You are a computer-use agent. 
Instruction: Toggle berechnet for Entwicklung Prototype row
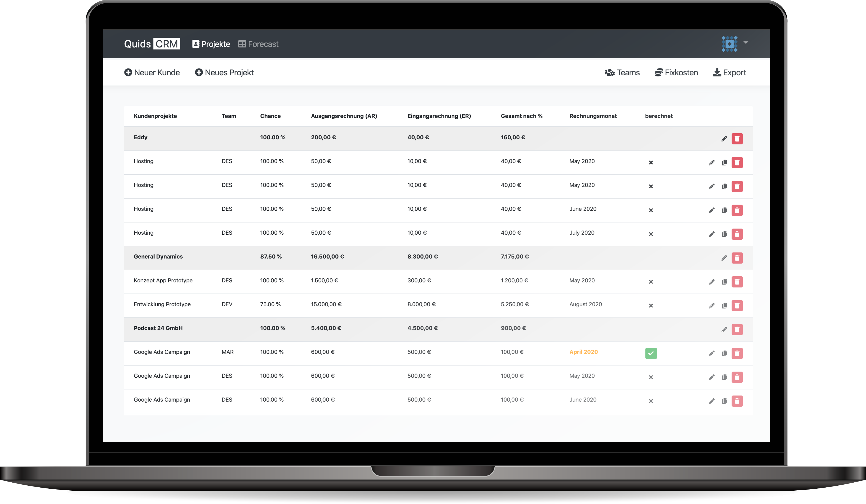click(651, 305)
